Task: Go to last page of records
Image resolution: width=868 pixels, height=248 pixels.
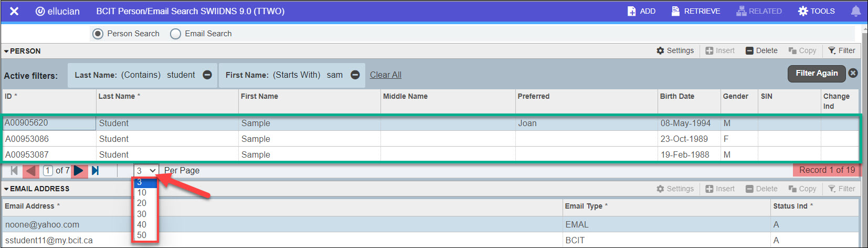Action: click(95, 170)
